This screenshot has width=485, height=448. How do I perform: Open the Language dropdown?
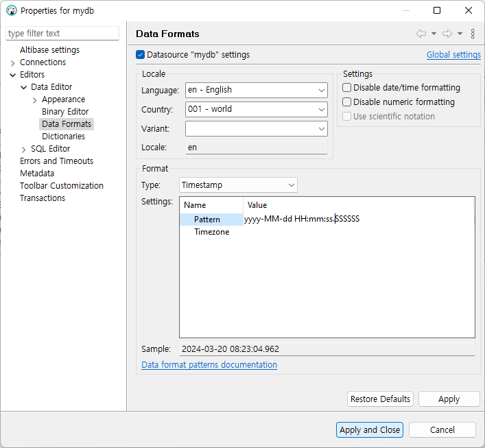(256, 90)
